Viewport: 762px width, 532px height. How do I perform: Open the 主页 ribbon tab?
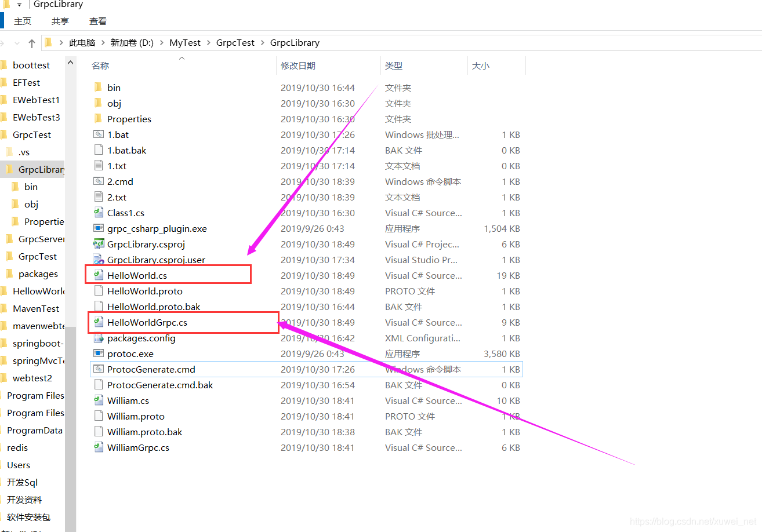(x=23, y=21)
